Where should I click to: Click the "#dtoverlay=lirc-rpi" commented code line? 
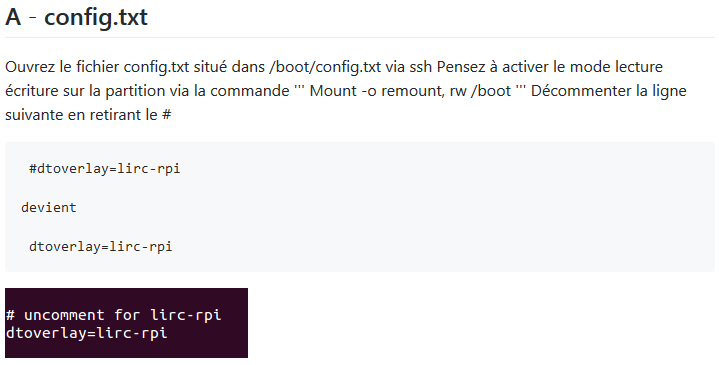tap(105, 169)
